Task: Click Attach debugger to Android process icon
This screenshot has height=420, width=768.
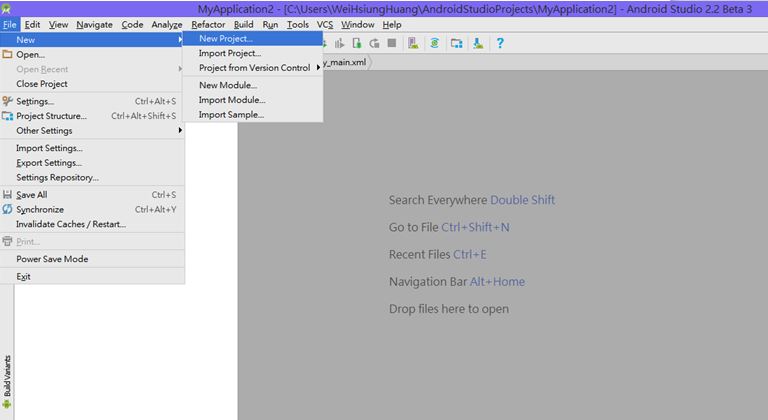Action: tap(357, 44)
